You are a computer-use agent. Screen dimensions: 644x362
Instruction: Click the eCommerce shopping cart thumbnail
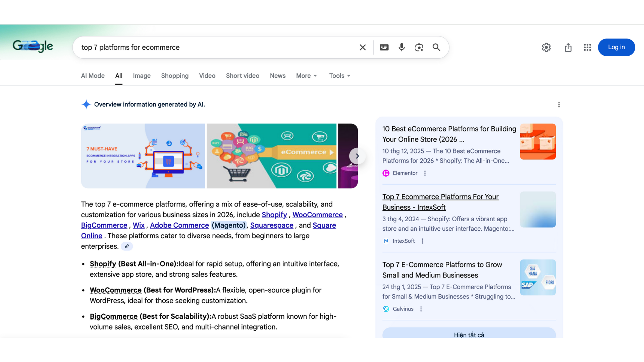pos(271,156)
